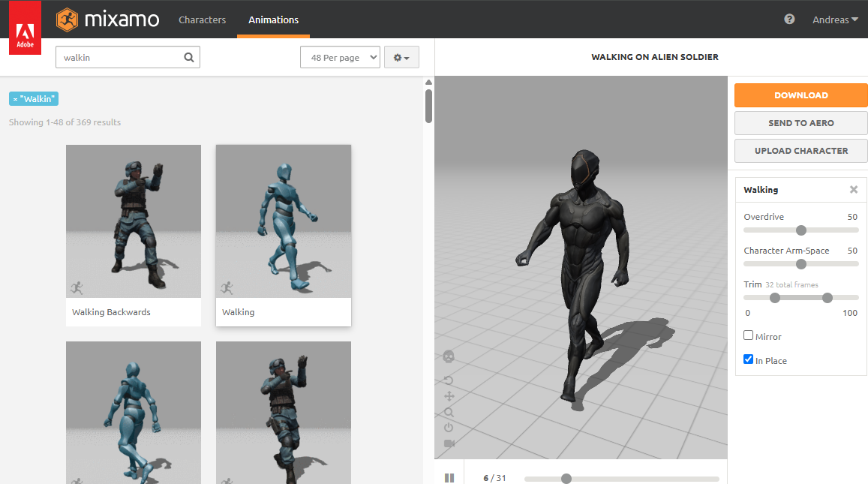Click the Trim end value 100
Image resolution: width=868 pixels, height=484 pixels.
pos(850,313)
